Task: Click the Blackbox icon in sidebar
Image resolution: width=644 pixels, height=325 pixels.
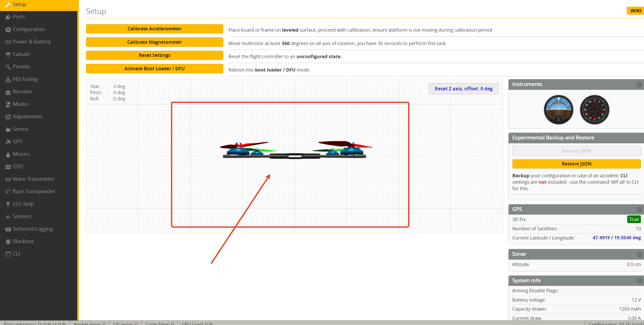Action: pyautogui.click(x=8, y=242)
